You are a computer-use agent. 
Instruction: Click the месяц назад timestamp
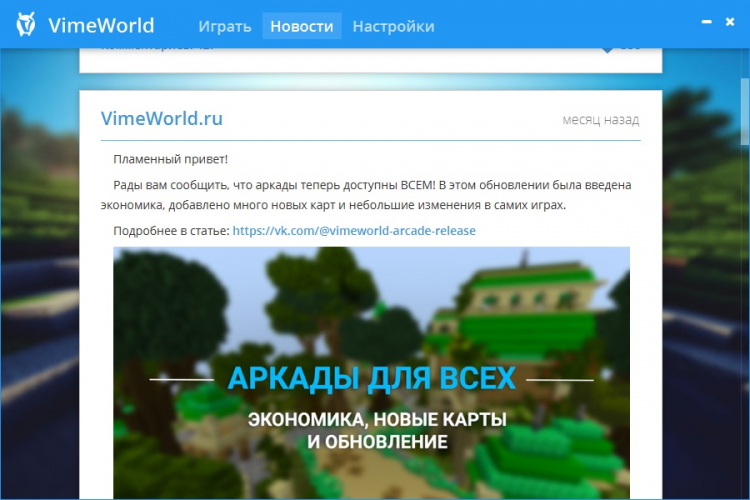[601, 120]
